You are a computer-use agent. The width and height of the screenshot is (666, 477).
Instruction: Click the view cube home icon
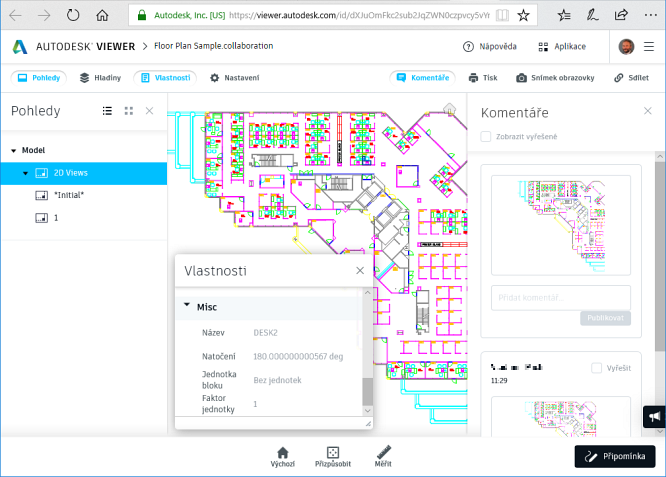tap(449, 109)
